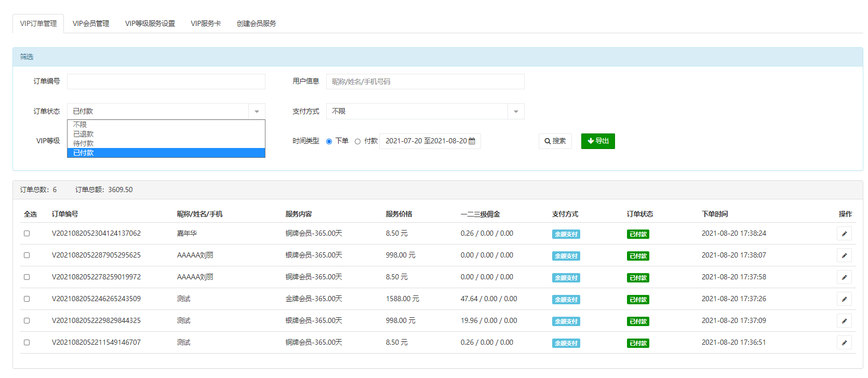868x378 pixels.
Task: Edit order V2021082052229829844325 with pencil icon
Action: 844,321
